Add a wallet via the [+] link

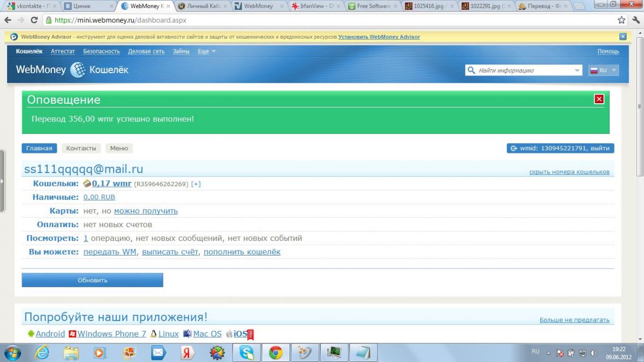[x=196, y=184]
